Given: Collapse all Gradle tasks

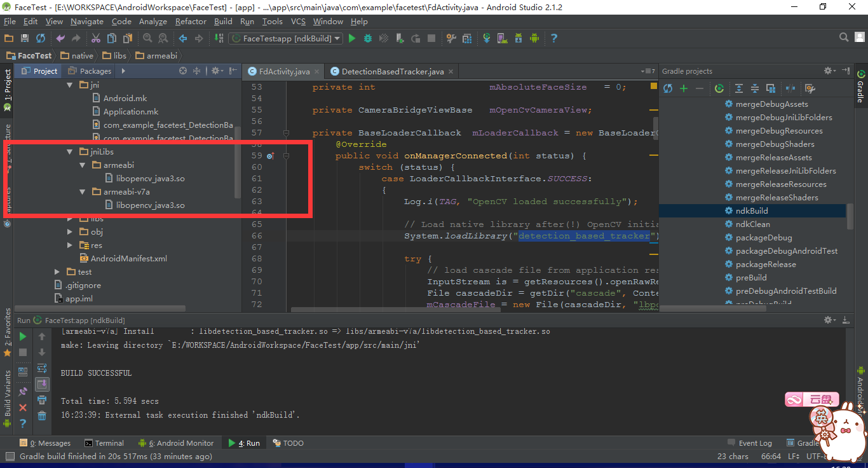Looking at the screenshot, I should click(x=755, y=88).
